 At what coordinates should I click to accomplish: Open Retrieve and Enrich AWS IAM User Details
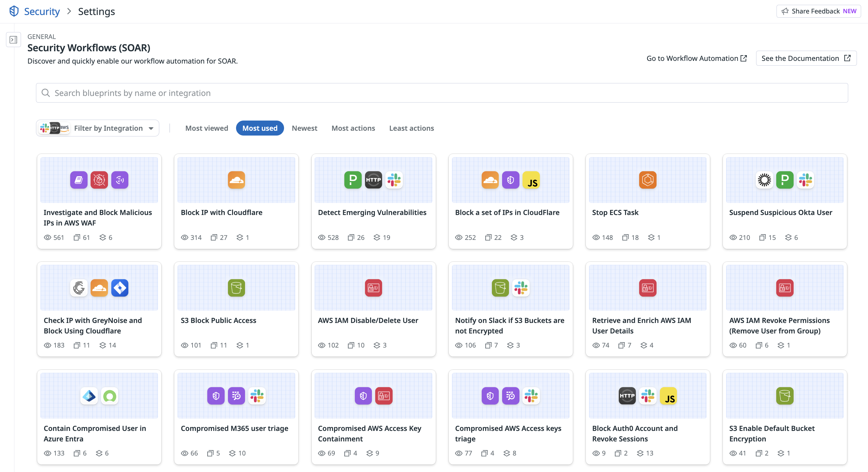point(642,325)
